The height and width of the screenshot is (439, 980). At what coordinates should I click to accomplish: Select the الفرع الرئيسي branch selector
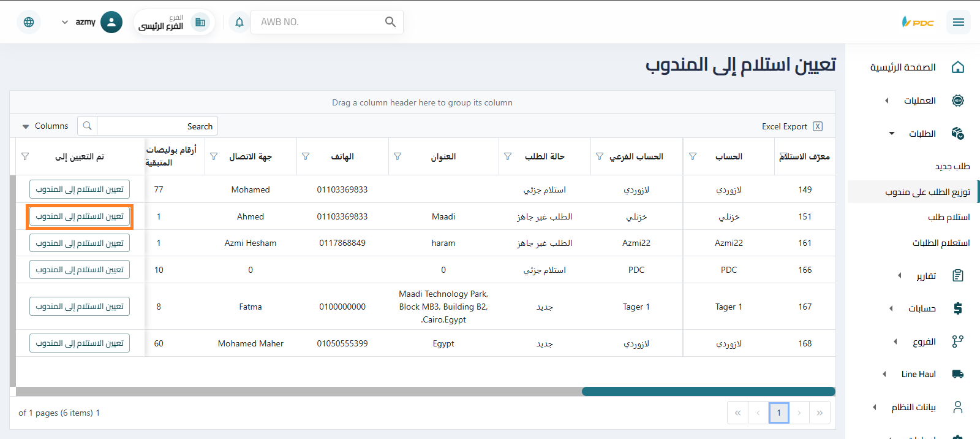(x=173, y=22)
